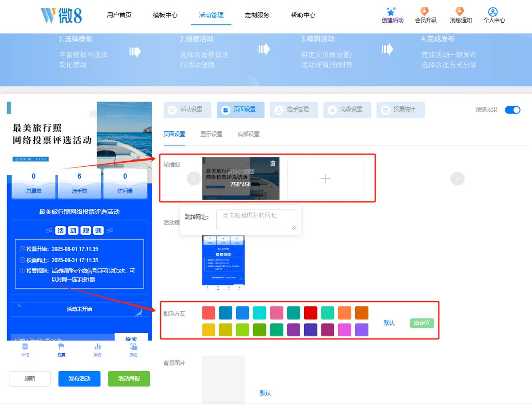The image size is (532, 405).
Task: Open 介绍 in the preview bottom bar
Action: 25,350
